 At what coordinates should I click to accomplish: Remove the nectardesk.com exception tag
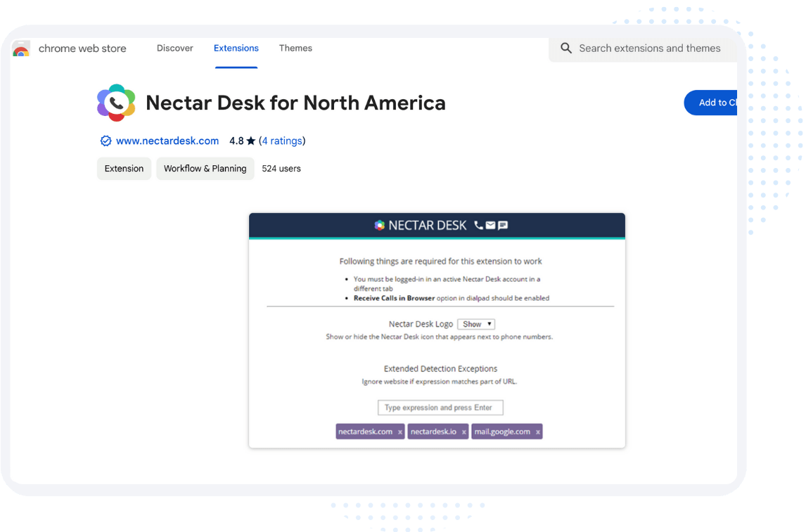400,432
